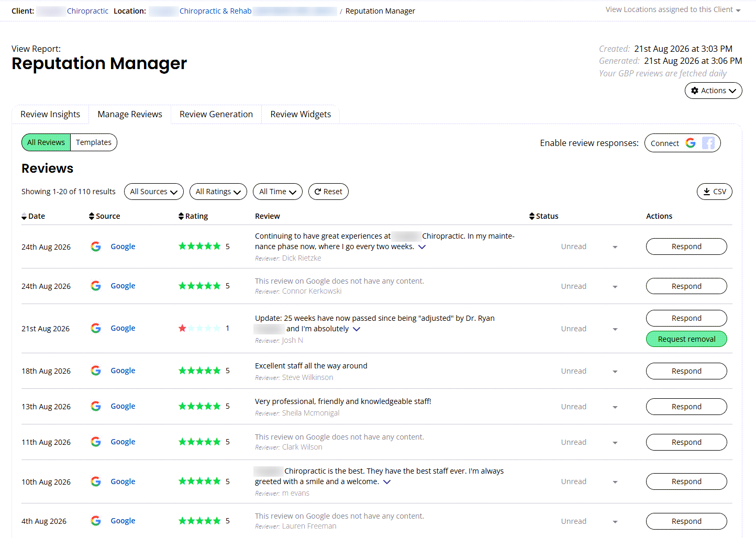The height and width of the screenshot is (538, 756).
Task: Open the Google source link for 4th Aug review
Action: [123, 521]
